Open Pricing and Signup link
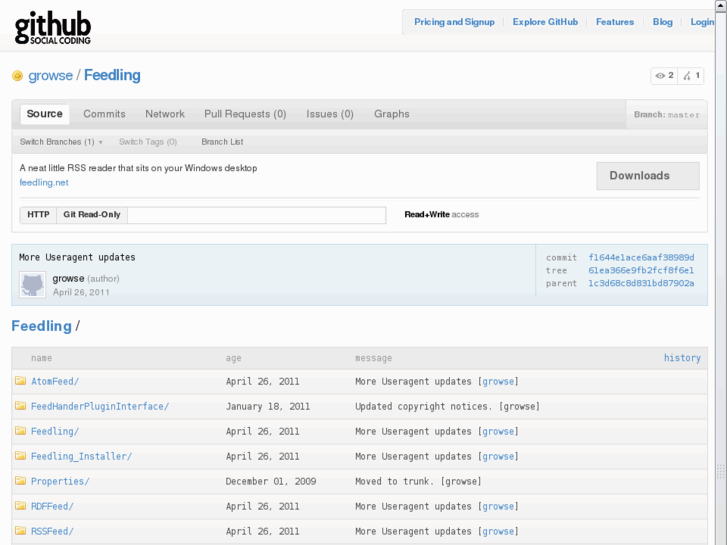This screenshot has height=545, width=727. click(x=454, y=22)
